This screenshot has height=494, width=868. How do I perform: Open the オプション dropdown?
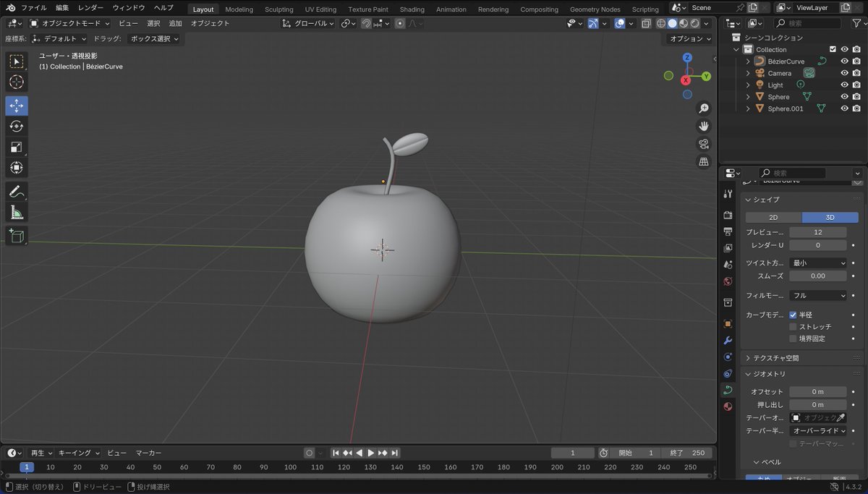tap(690, 39)
